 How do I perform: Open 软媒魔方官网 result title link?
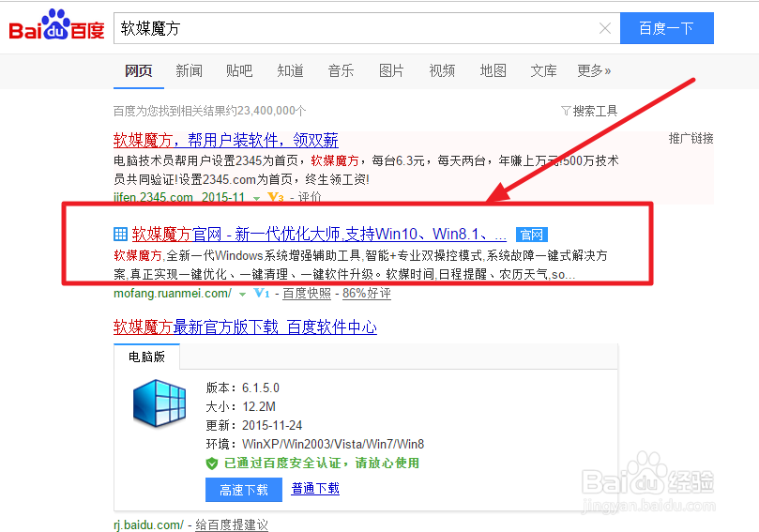[x=320, y=235]
